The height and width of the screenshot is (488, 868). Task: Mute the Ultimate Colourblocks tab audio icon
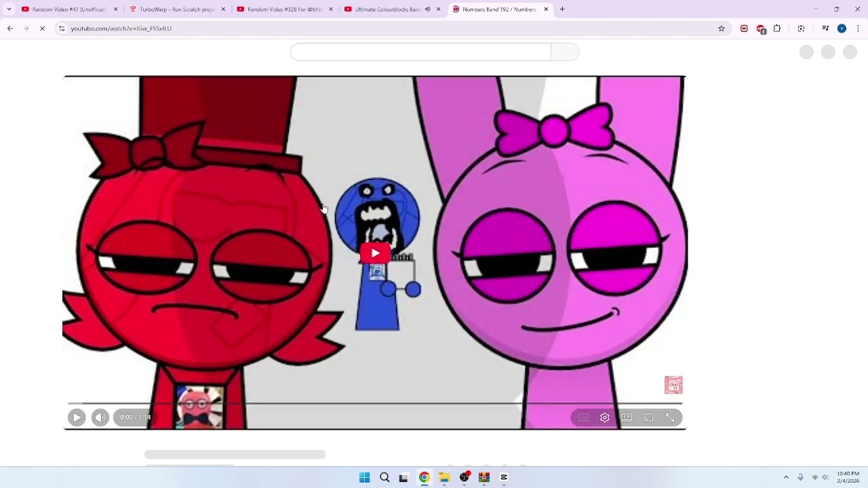click(x=427, y=9)
